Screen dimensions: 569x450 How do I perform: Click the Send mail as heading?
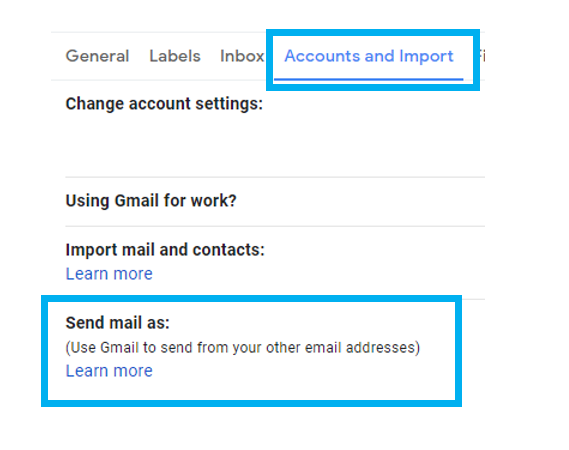[x=118, y=323]
